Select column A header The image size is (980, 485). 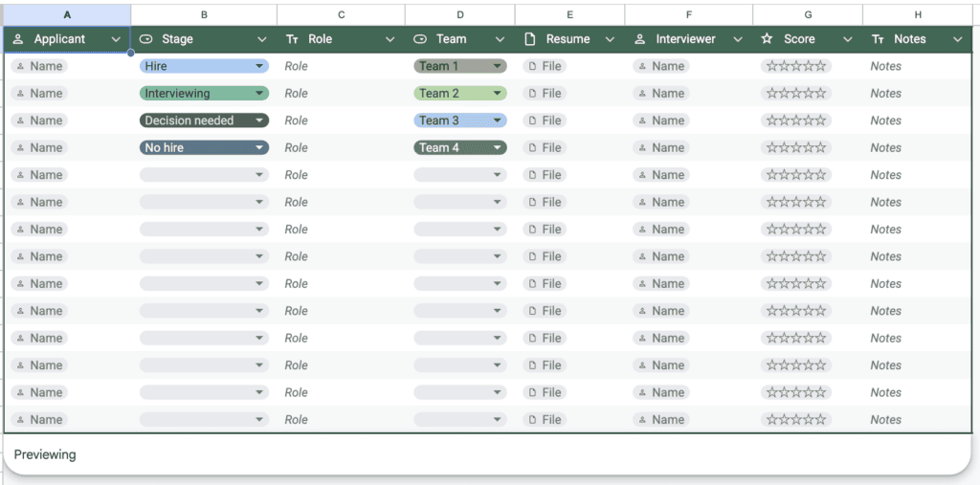click(67, 14)
